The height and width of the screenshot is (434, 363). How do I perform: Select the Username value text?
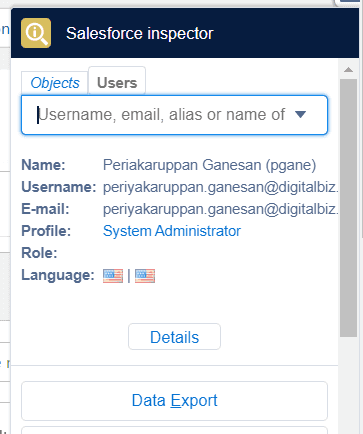221,187
